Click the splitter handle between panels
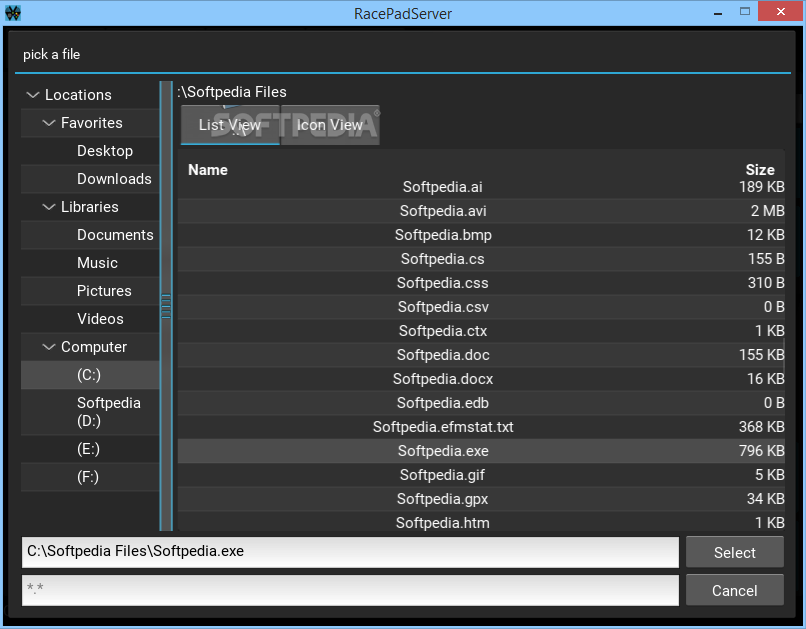Viewport: 806px width, 629px height. pos(166,306)
